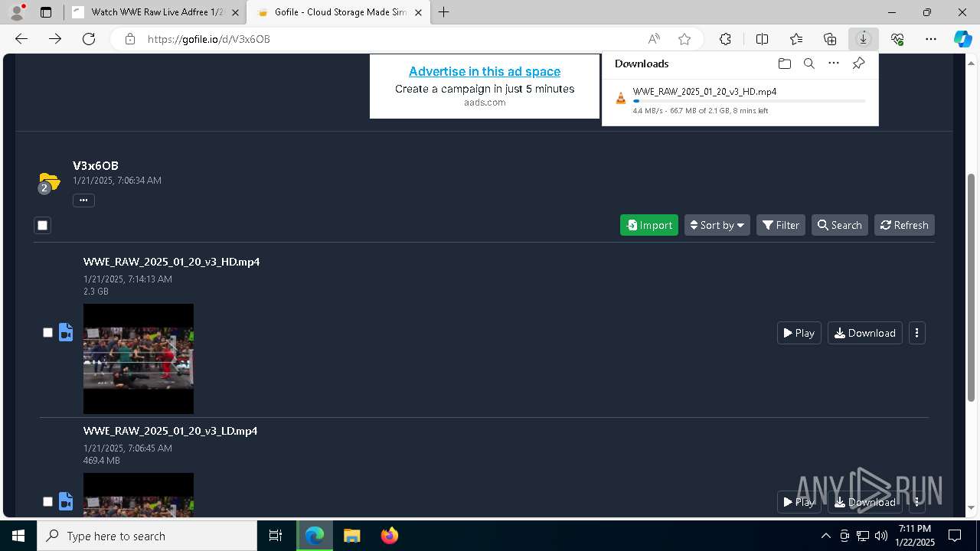Open the Filter button
The width and height of the screenshot is (980, 551).
781,225
